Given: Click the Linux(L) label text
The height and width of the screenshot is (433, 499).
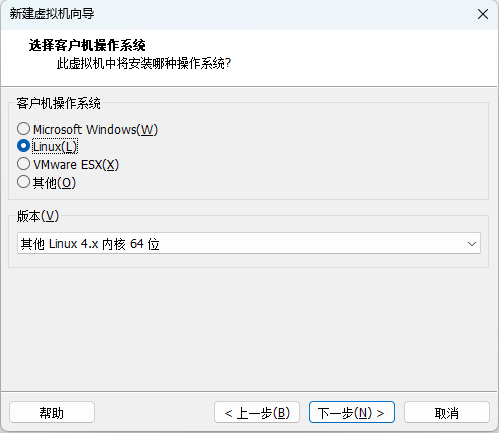Looking at the screenshot, I should pos(55,147).
